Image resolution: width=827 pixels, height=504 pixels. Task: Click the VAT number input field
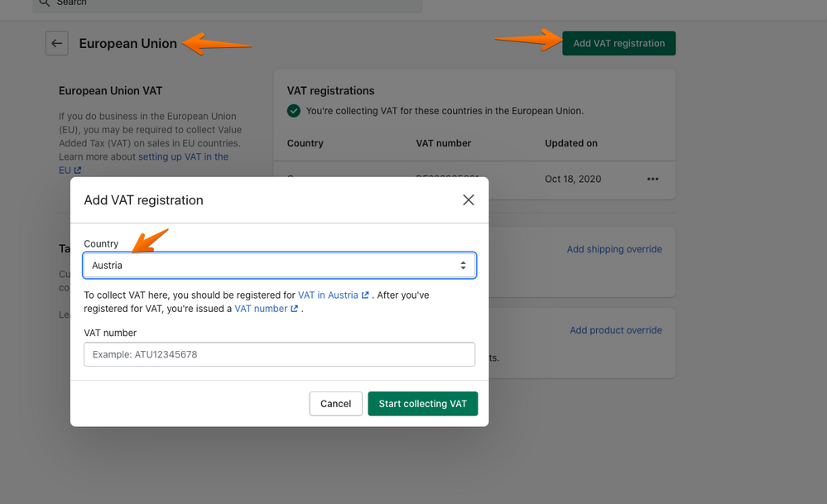pyautogui.click(x=279, y=354)
